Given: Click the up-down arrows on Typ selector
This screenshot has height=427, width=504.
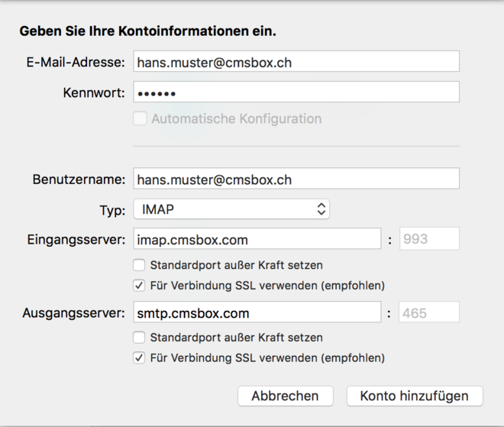Looking at the screenshot, I should [x=321, y=209].
